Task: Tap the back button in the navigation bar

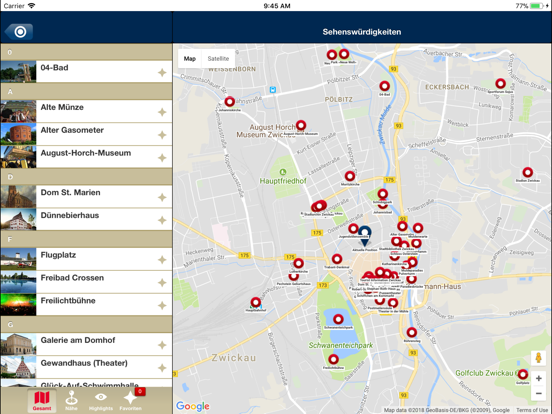Action: click(19, 32)
